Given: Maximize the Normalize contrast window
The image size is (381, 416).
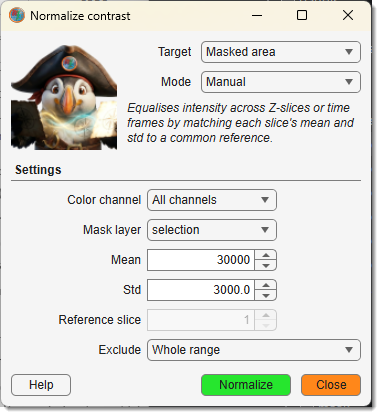Looking at the screenshot, I should point(302,15).
